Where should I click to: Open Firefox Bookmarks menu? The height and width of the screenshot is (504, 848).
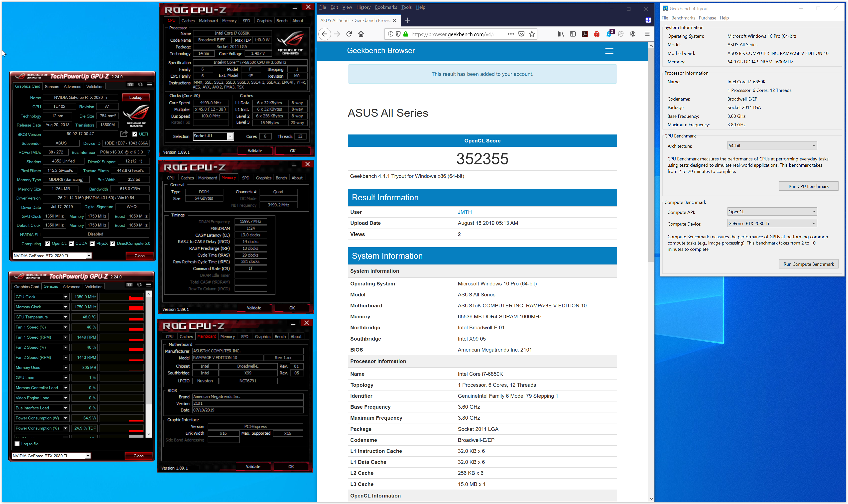[x=386, y=7]
